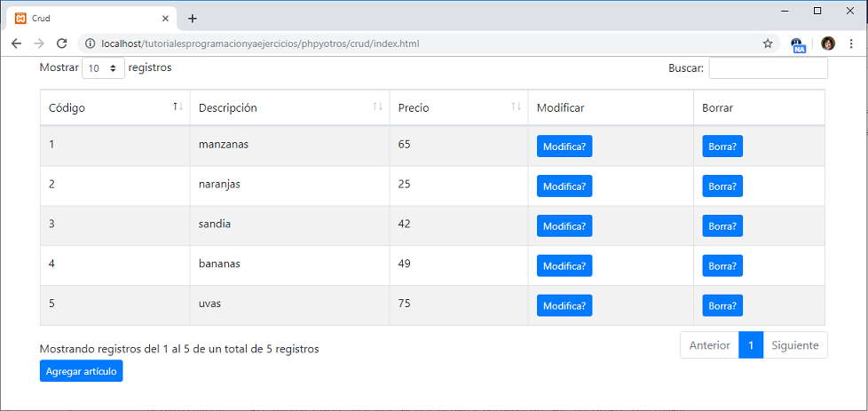The image size is (868, 411).
Task: Click price cell showing 75
Action: click(x=459, y=305)
